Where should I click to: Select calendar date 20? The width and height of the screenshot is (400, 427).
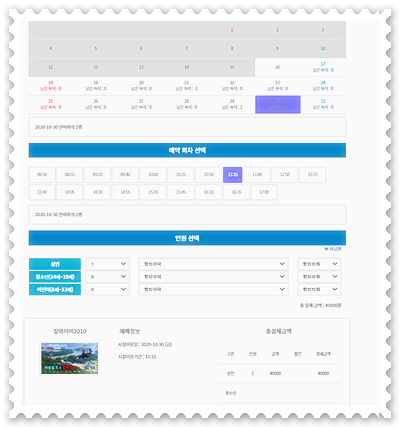click(141, 86)
